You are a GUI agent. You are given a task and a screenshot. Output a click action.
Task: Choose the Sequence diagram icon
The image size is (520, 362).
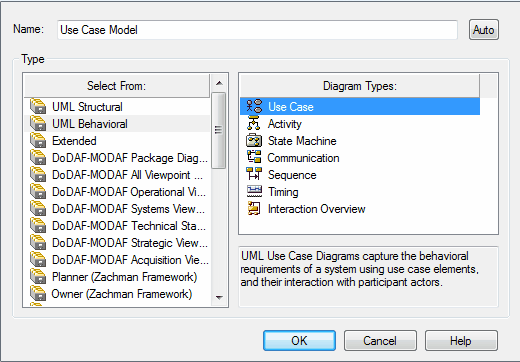pyautogui.click(x=254, y=174)
